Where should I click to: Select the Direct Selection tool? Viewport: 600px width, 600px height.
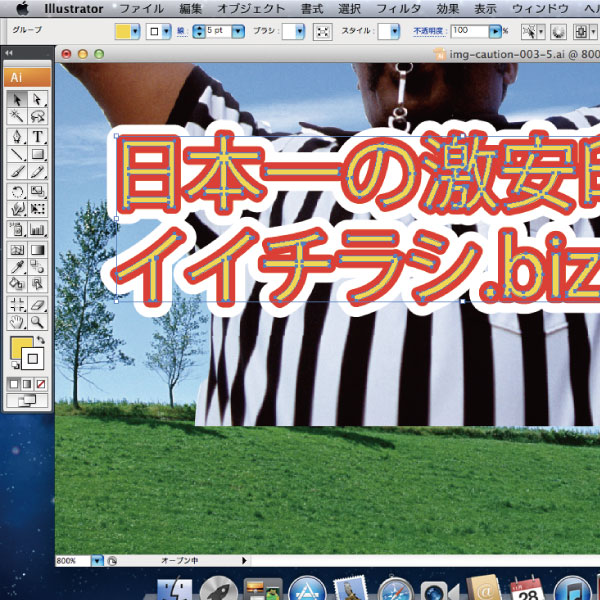coord(37,99)
